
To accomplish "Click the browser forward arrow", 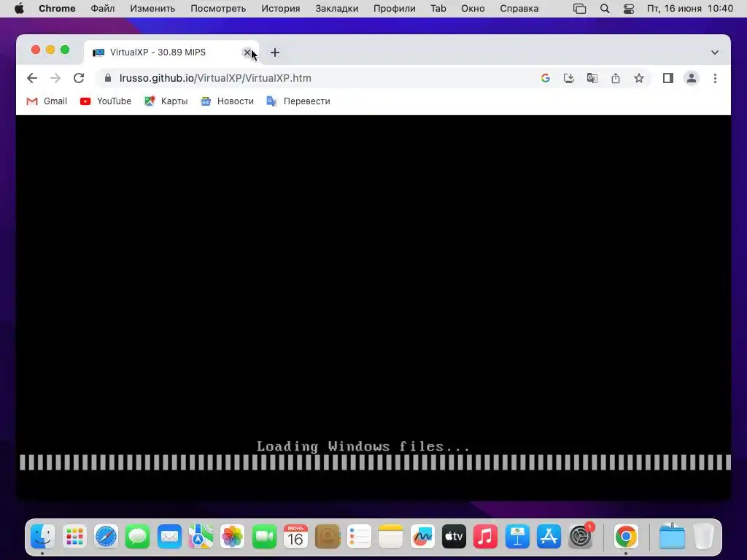I will 55,78.
